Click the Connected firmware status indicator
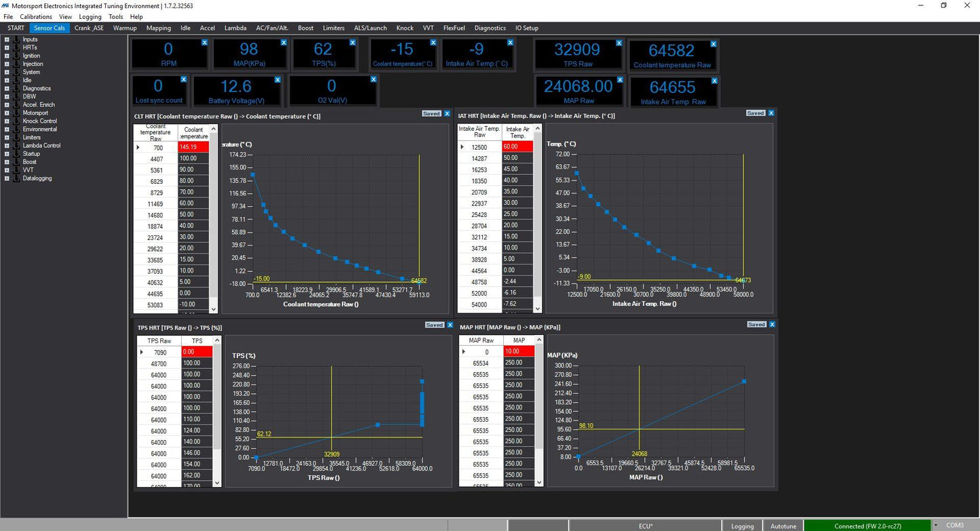Viewport: 980px width, 531px height. (867, 526)
